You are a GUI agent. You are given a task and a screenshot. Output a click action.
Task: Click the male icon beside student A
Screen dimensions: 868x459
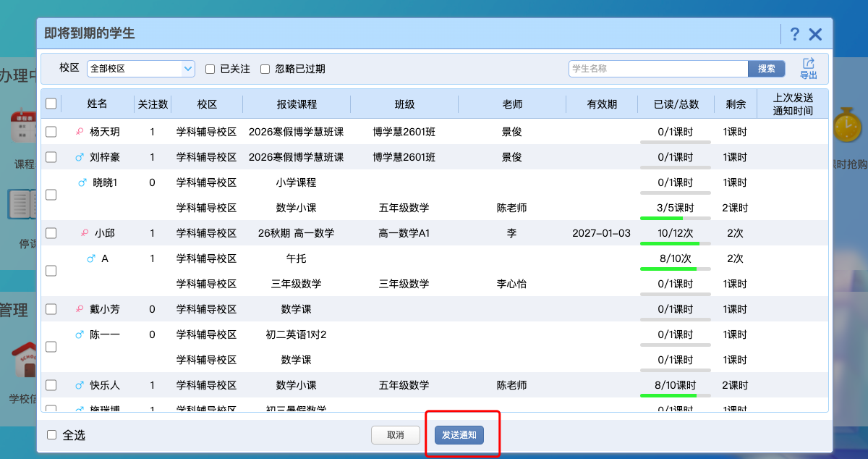(91, 258)
